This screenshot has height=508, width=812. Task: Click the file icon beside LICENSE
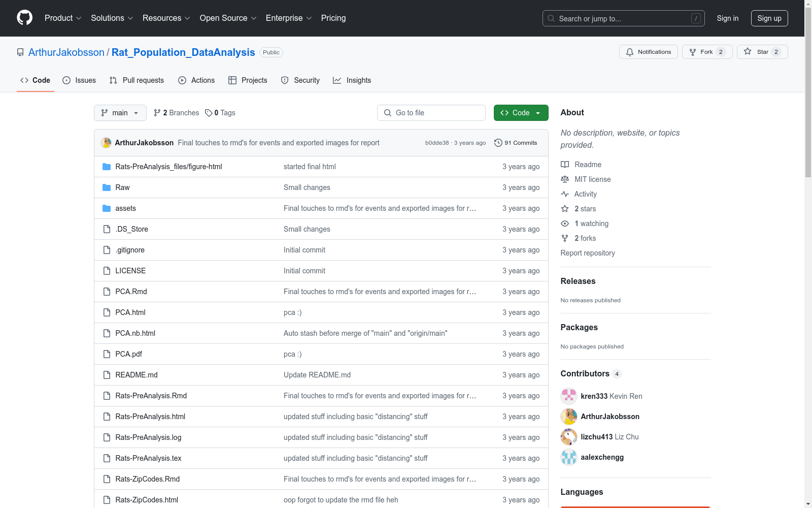click(107, 271)
